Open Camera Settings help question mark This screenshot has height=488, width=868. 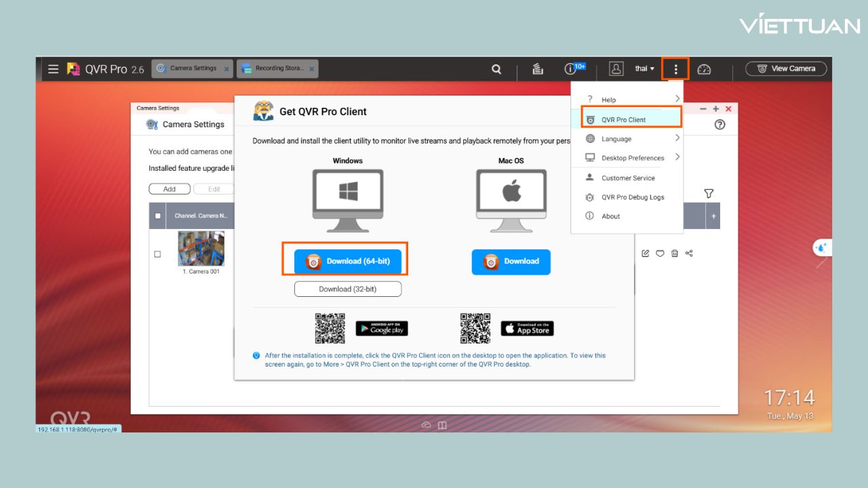[720, 124]
